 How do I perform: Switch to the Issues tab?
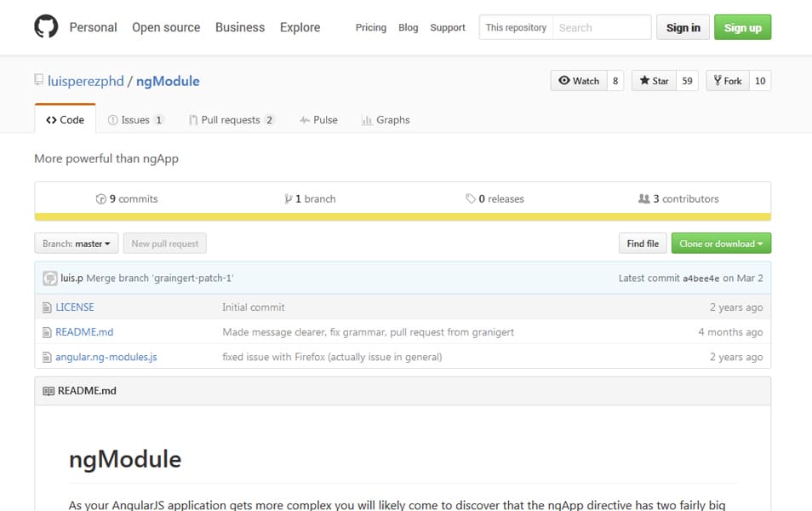(135, 120)
